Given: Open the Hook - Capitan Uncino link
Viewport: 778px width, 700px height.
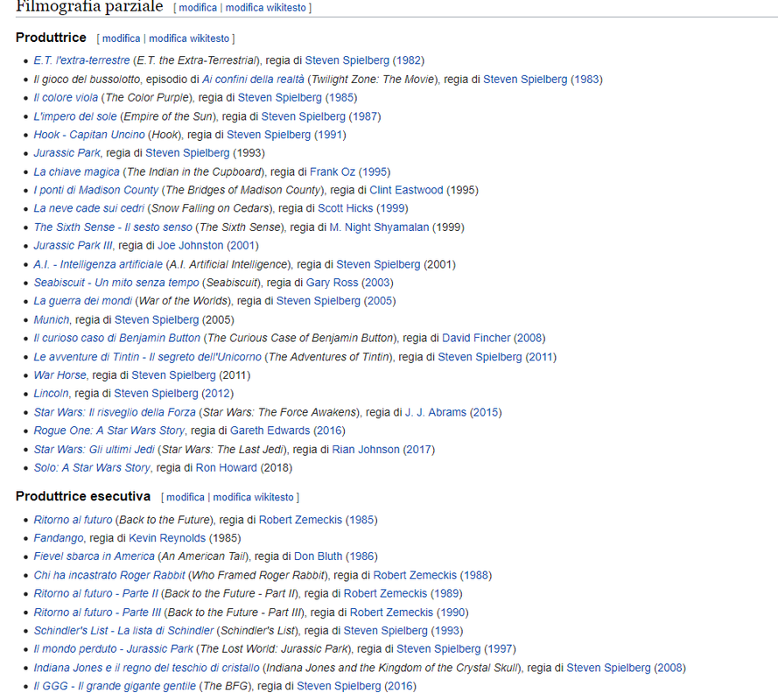Looking at the screenshot, I should click(88, 135).
